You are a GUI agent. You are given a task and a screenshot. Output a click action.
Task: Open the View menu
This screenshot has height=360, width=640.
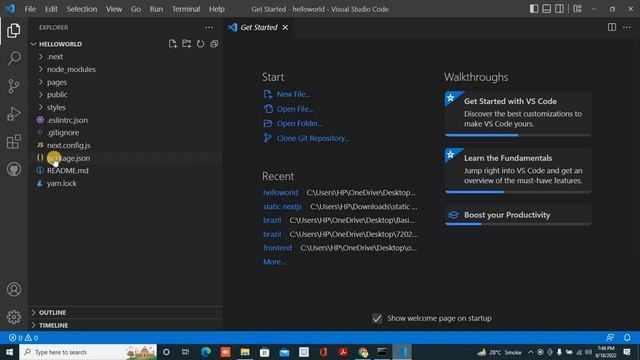114,9
